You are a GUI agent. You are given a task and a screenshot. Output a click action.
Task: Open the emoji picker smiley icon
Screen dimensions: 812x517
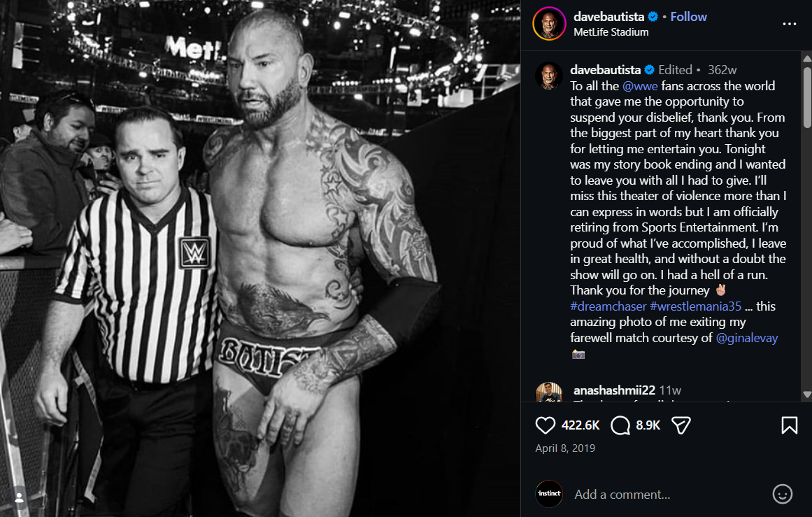point(782,494)
